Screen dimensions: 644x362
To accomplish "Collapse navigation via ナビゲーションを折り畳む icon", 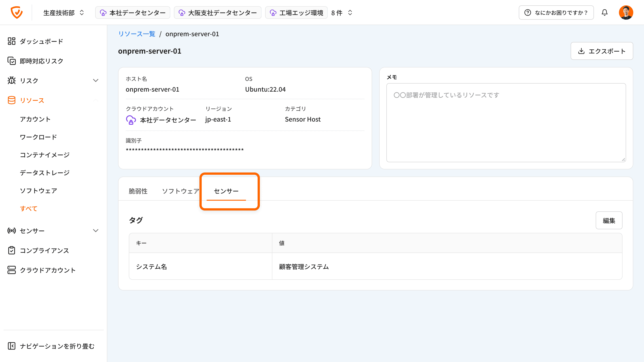I will pyautogui.click(x=11, y=346).
